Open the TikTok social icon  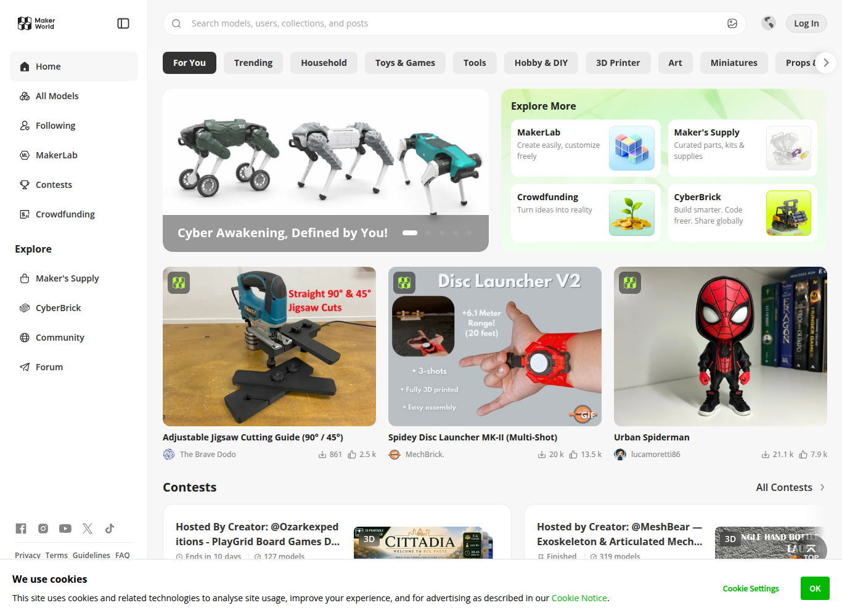pos(110,529)
